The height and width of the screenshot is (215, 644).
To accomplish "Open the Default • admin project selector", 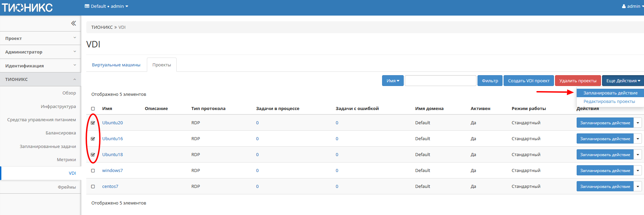I will pos(106,6).
